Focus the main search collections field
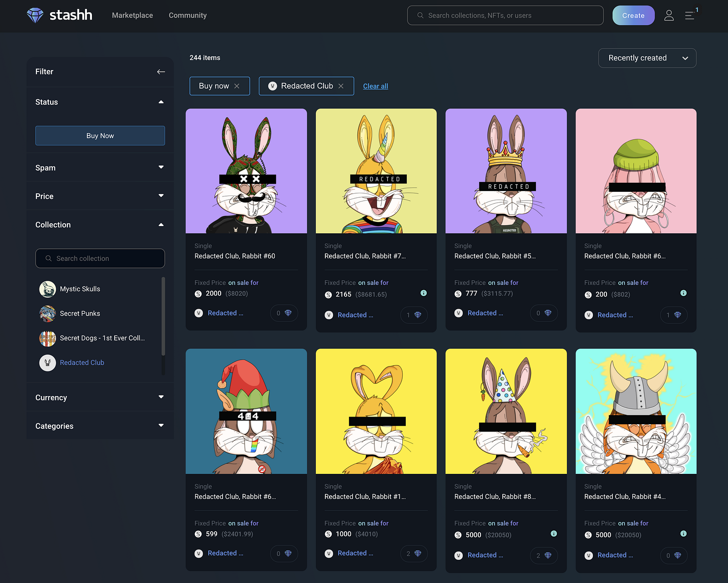Viewport: 728px width, 583px height. tap(505, 15)
